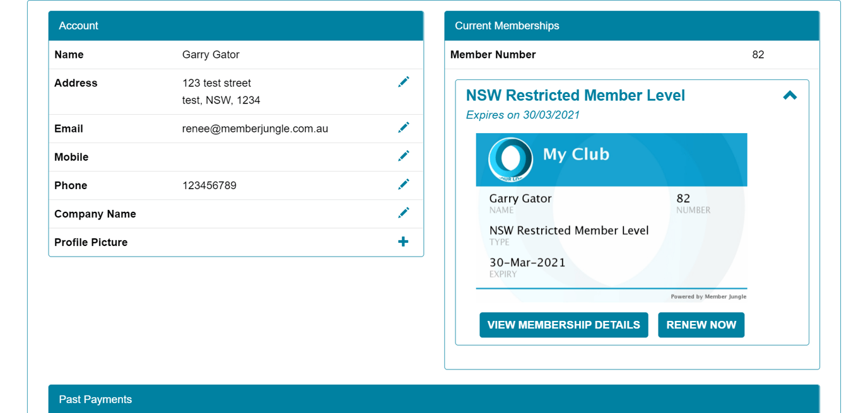
Task: Collapse the NSW Restricted Member Level card
Action: pyautogui.click(x=790, y=95)
